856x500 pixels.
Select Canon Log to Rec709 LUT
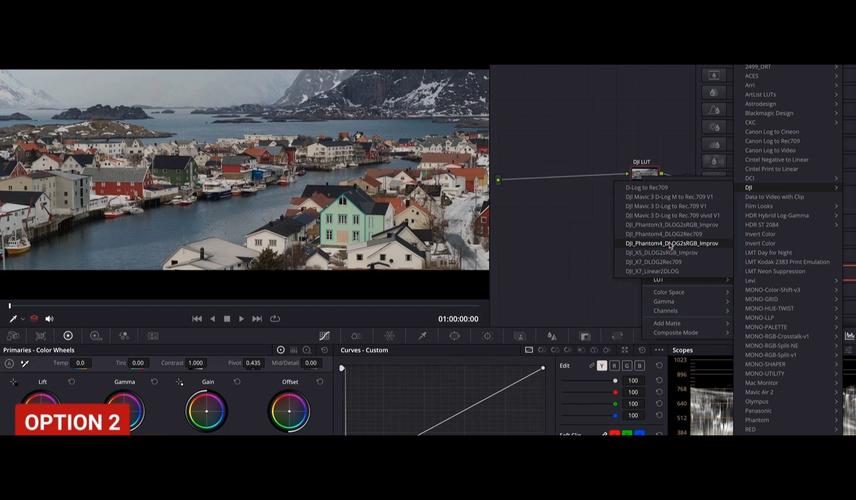[791, 141]
